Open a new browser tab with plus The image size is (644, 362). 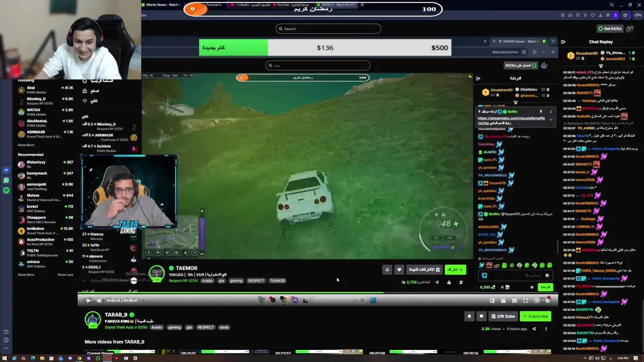(x=362, y=5)
